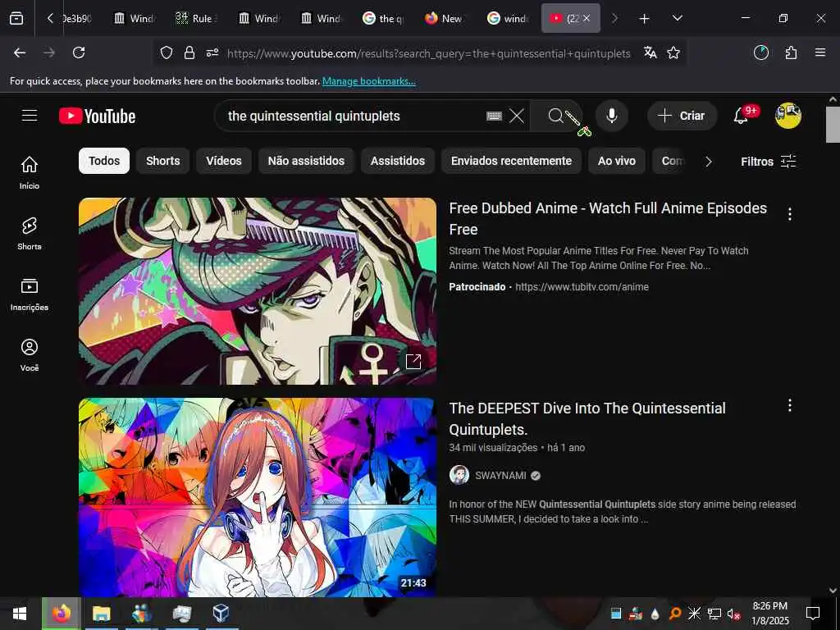Open options menu for DEEPEST Dive video
The width and height of the screenshot is (840, 630).
(790, 405)
